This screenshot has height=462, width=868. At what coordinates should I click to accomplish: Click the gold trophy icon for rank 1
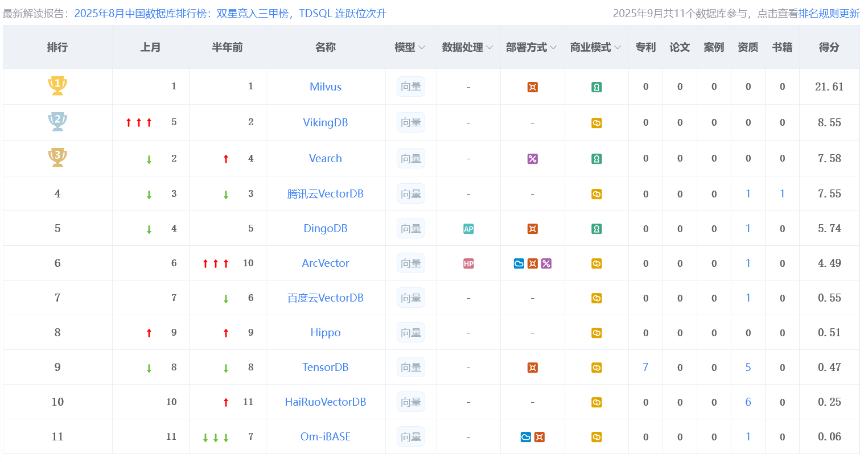[57, 86]
